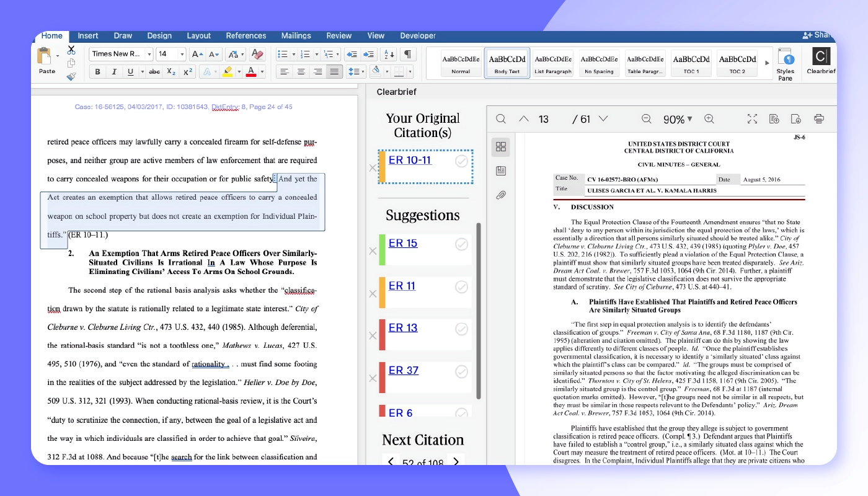Open the Mailings tab
Viewport: 868px width, 496px height.
296,36
